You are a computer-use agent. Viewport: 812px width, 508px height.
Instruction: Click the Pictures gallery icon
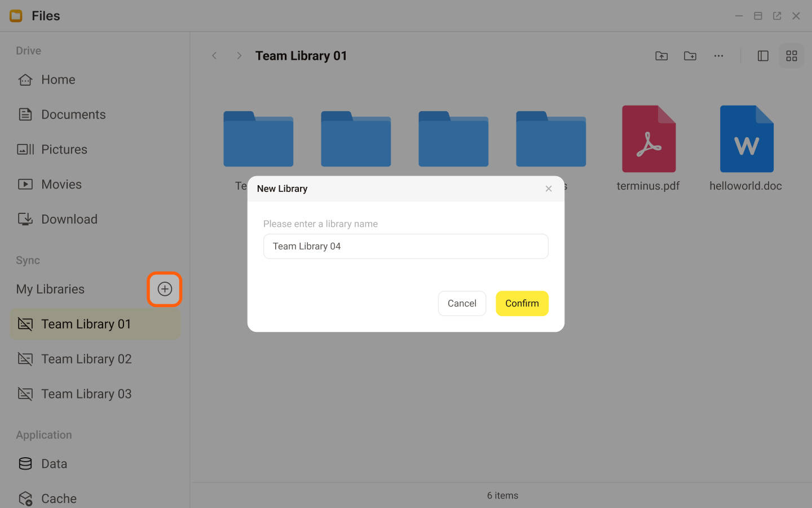tap(25, 150)
